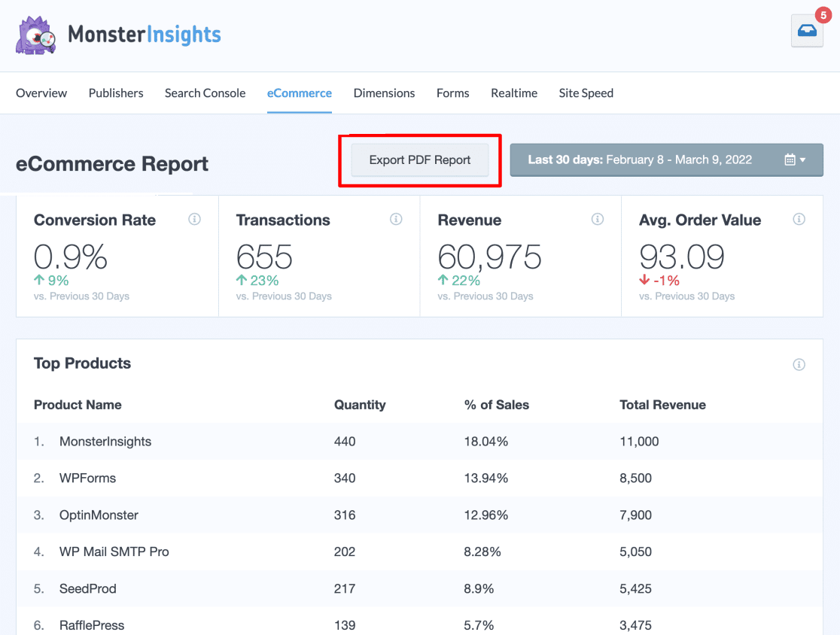840x635 pixels.
Task: Click the Export PDF Report button
Action: pos(420,160)
